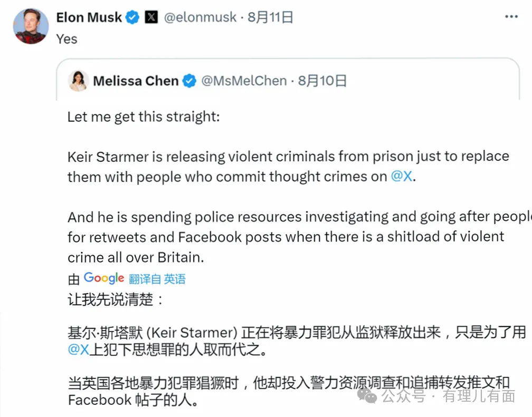Click the WeChat logo watermark icon
This screenshot has height=417, width=532.
point(367,395)
